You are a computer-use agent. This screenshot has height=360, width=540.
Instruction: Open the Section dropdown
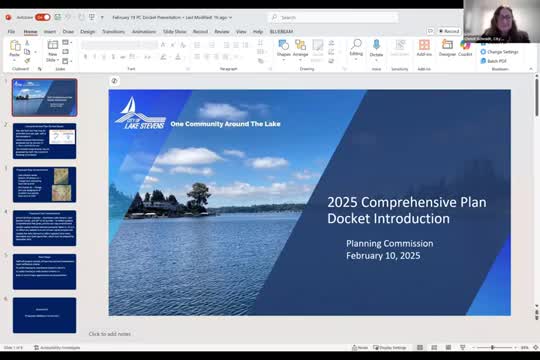(x=67, y=61)
